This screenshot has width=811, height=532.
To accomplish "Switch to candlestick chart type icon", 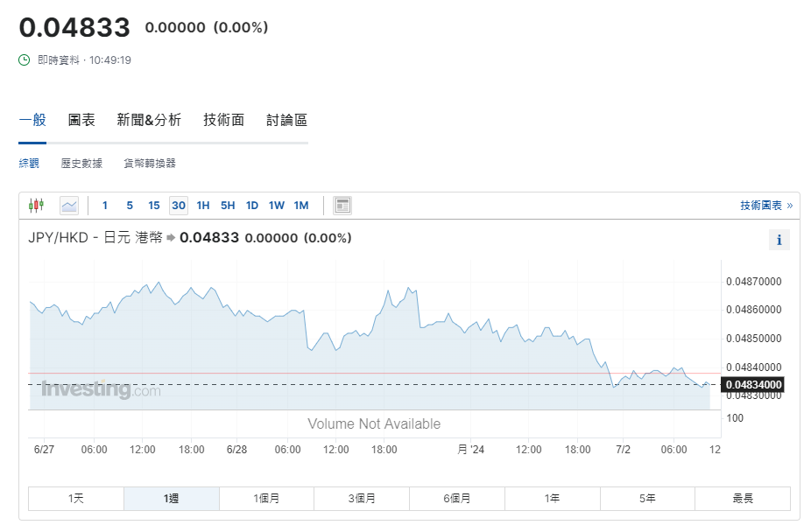I will (36, 206).
